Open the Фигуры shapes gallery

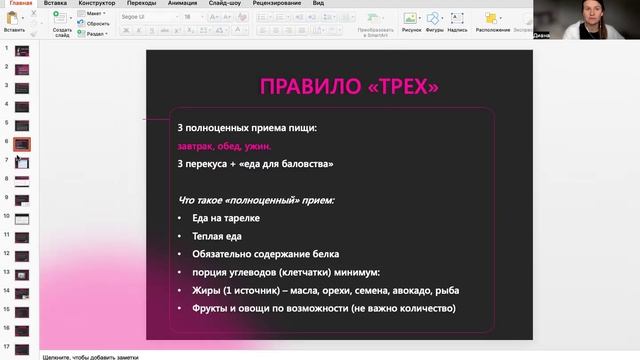pos(432,18)
